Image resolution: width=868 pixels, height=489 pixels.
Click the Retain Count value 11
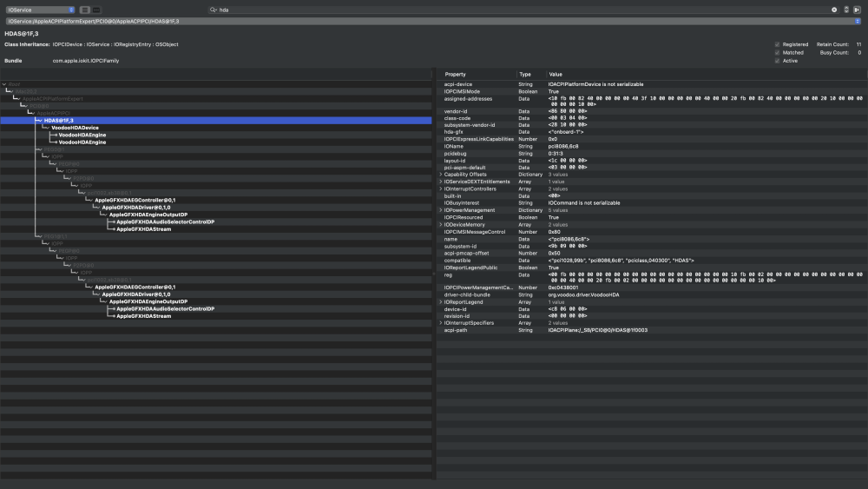pyautogui.click(x=858, y=44)
